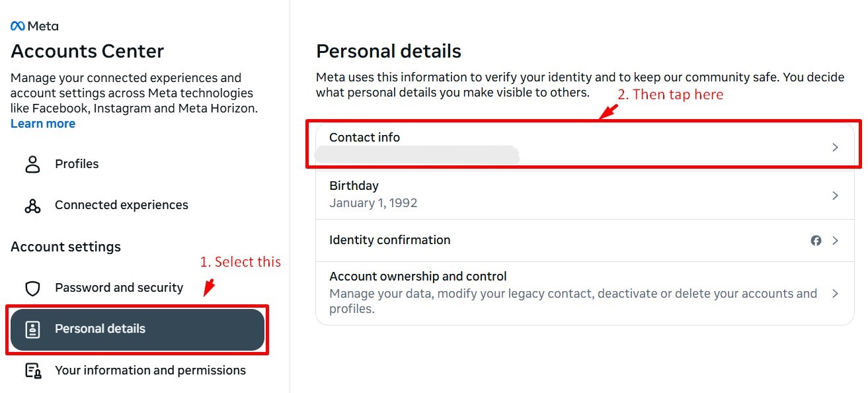This screenshot has height=393, width=868.
Task: Select Personal details in the sidebar
Action: point(100,328)
